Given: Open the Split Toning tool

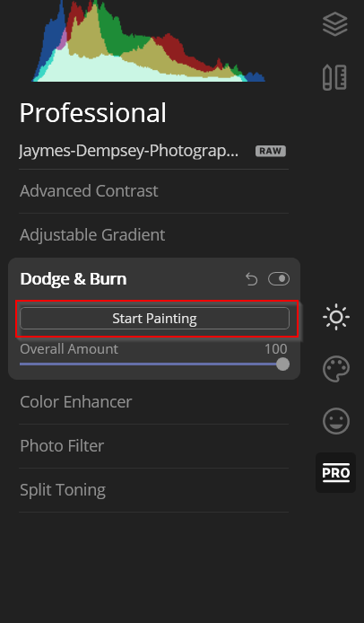Looking at the screenshot, I should click(x=63, y=490).
